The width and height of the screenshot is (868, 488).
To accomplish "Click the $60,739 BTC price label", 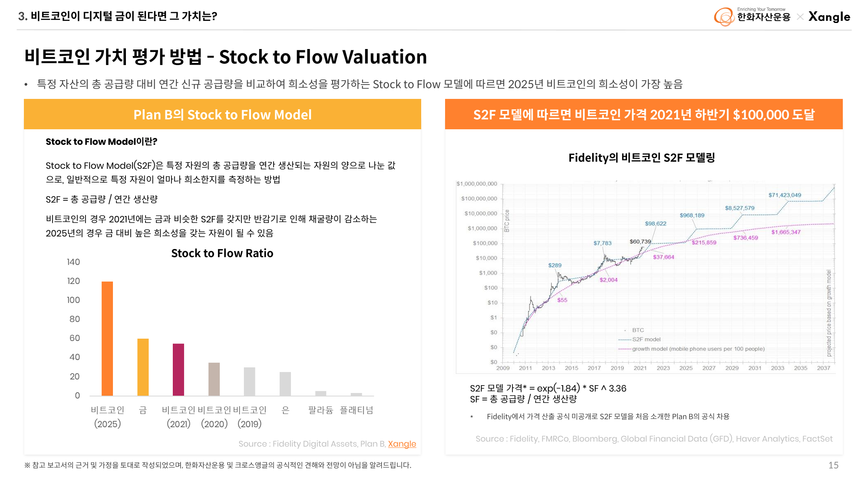I will (x=640, y=242).
